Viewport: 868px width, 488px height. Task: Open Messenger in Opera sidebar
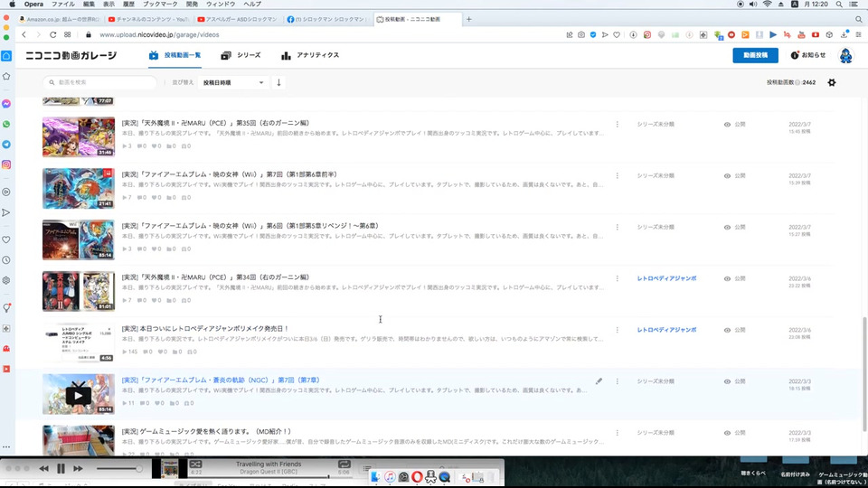[6, 104]
